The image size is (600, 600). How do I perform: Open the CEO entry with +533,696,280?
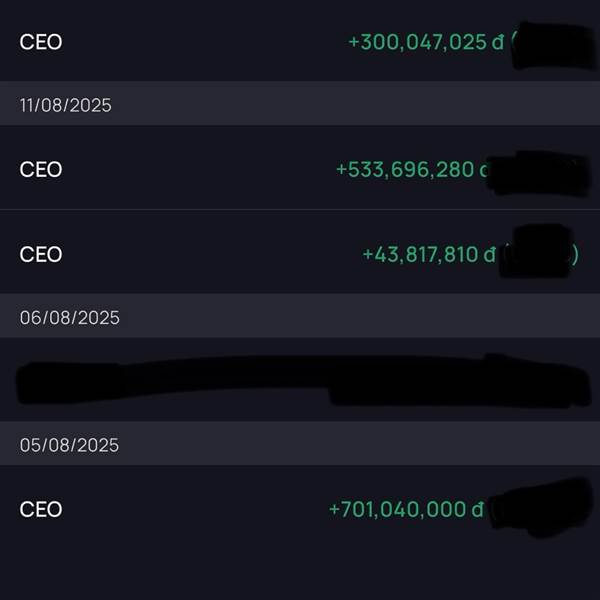point(300,168)
